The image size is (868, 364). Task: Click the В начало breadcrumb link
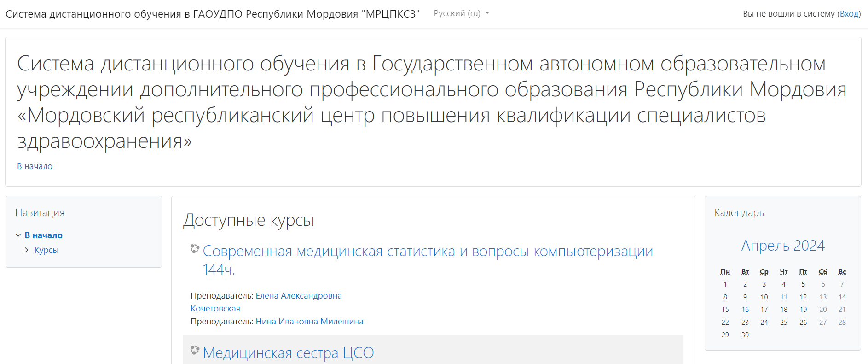pyautogui.click(x=35, y=166)
